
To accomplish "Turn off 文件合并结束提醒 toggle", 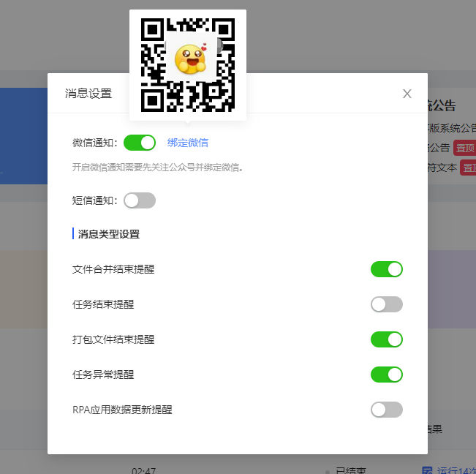I will (x=387, y=269).
